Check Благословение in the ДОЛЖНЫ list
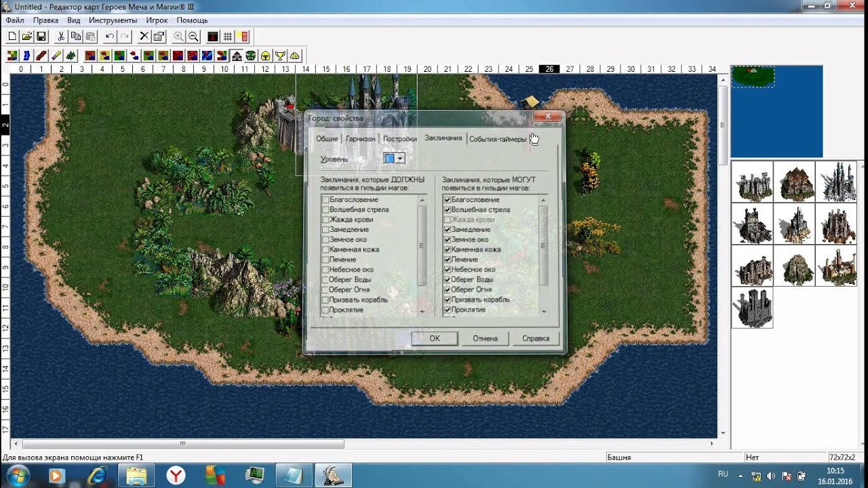 click(x=325, y=200)
